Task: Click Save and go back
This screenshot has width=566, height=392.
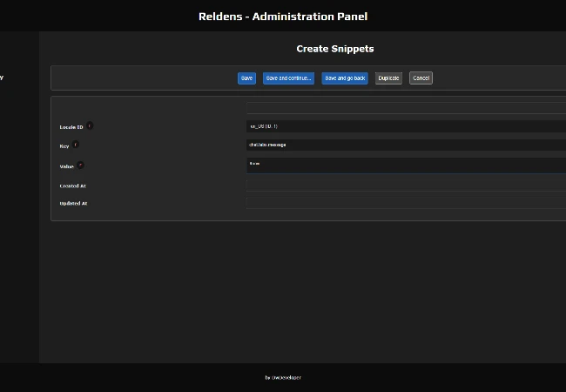Action: (x=345, y=78)
